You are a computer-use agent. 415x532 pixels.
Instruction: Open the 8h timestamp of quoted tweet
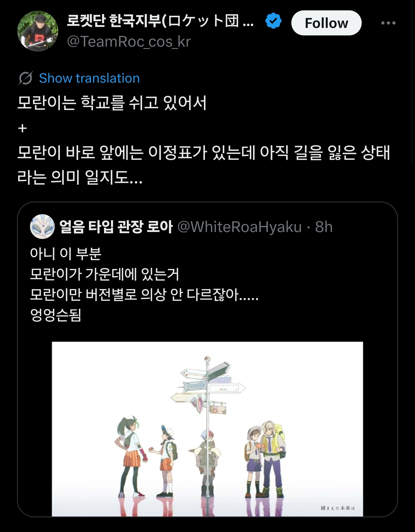point(324,227)
